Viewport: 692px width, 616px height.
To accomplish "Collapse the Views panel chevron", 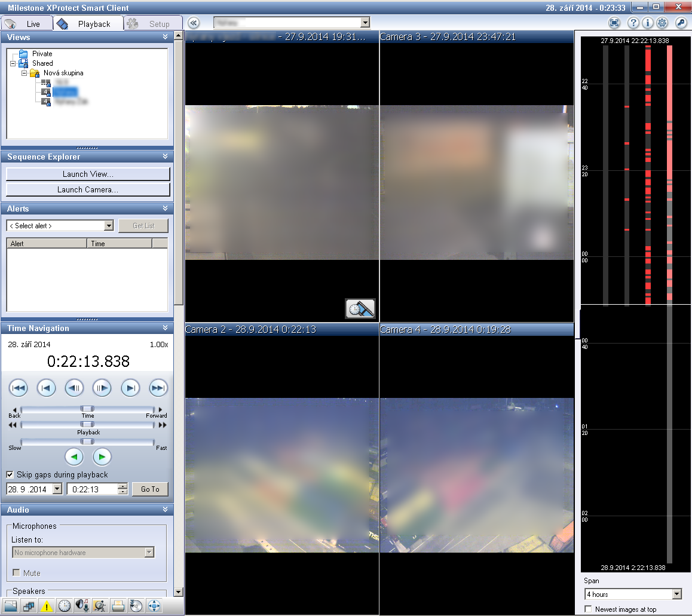I will (x=165, y=37).
